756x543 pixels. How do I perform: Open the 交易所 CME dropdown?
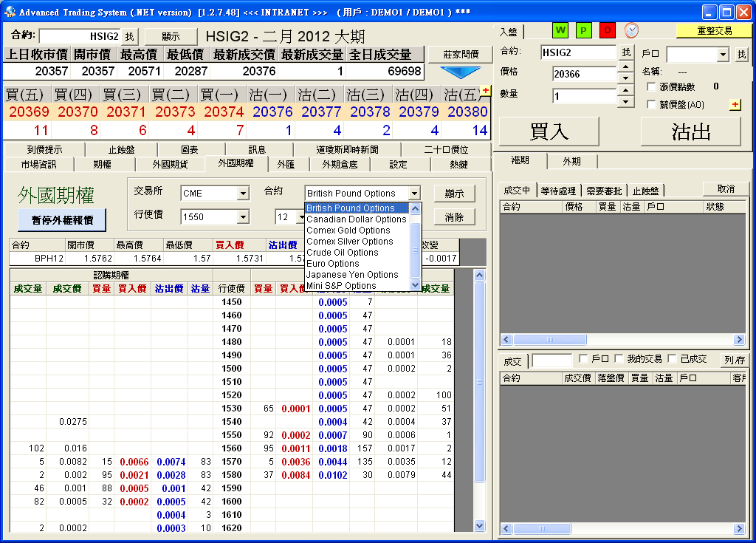243,194
